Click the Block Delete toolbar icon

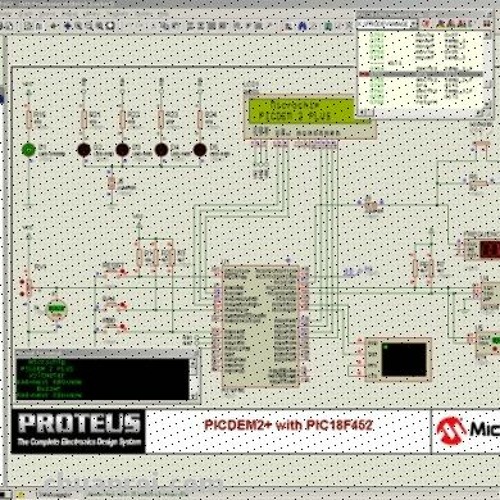coord(223,26)
